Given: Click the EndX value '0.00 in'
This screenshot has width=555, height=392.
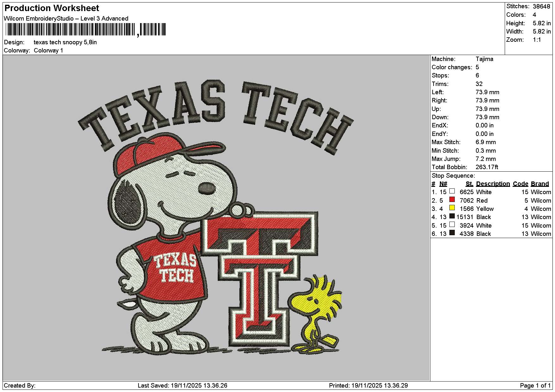Looking at the screenshot, I should pos(484,125).
